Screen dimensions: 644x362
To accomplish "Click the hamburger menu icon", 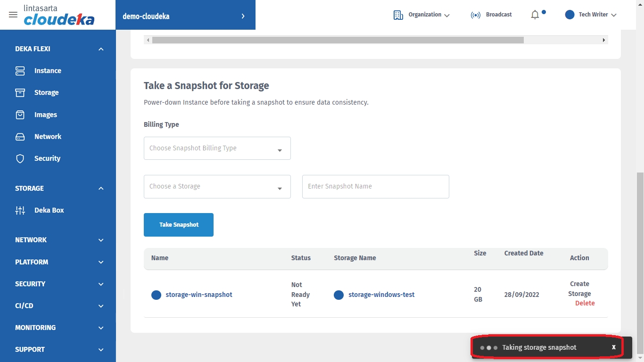I will [x=13, y=15].
